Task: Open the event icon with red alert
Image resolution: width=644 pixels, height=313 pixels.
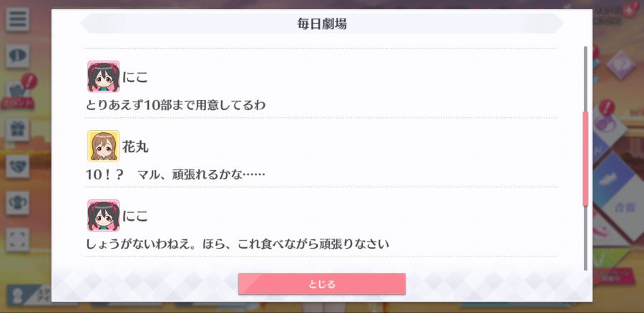Action: click(18, 92)
